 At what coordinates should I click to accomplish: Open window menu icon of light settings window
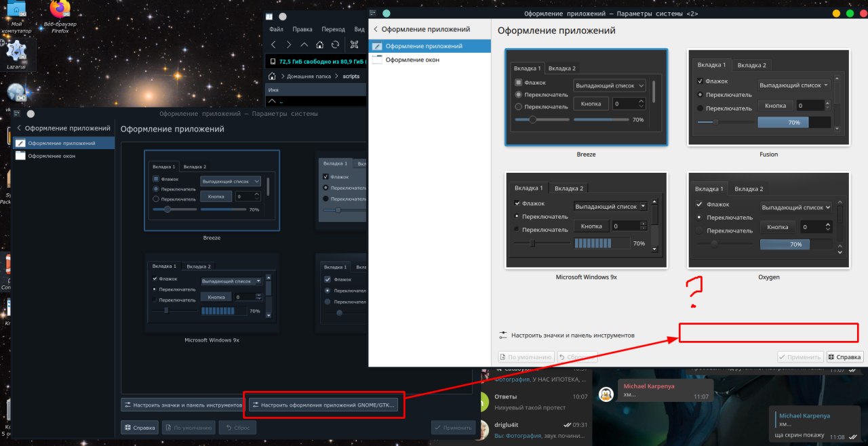pos(374,13)
